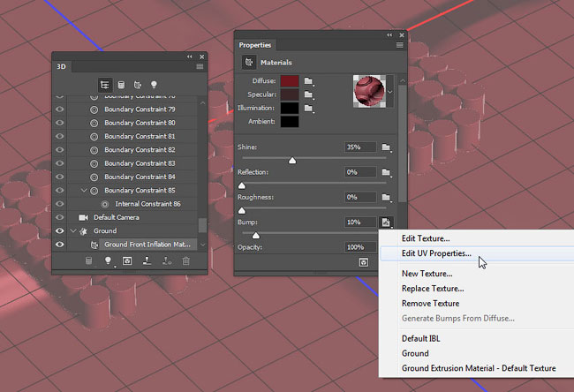The height and width of the screenshot is (392, 574).
Task: Toggle visibility of Boundary Constraint 83
Action: (60, 163)
